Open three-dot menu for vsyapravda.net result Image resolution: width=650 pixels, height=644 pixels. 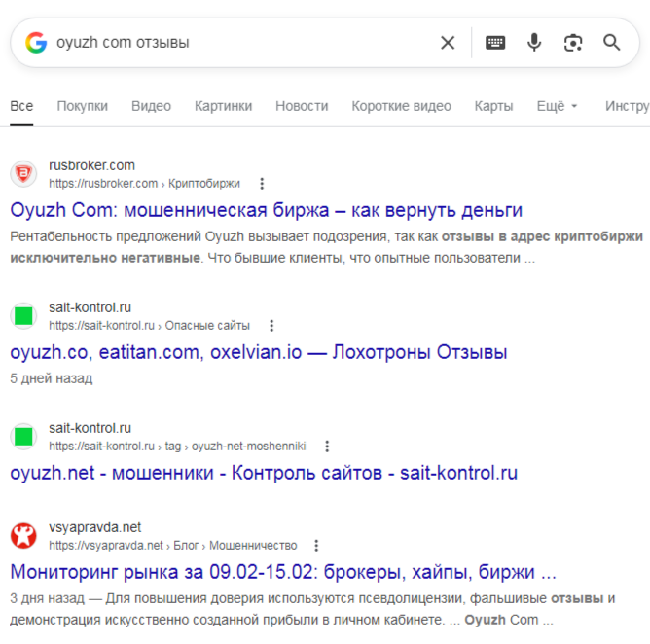coord(316,546)
